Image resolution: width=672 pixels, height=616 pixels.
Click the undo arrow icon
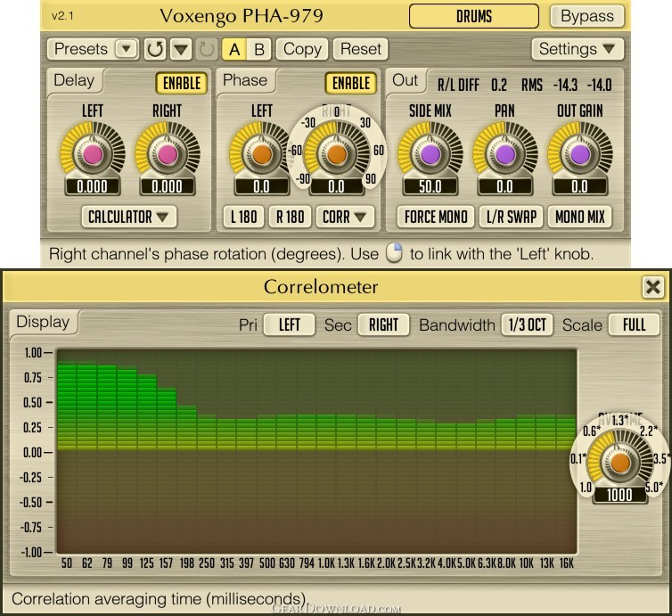155,49
